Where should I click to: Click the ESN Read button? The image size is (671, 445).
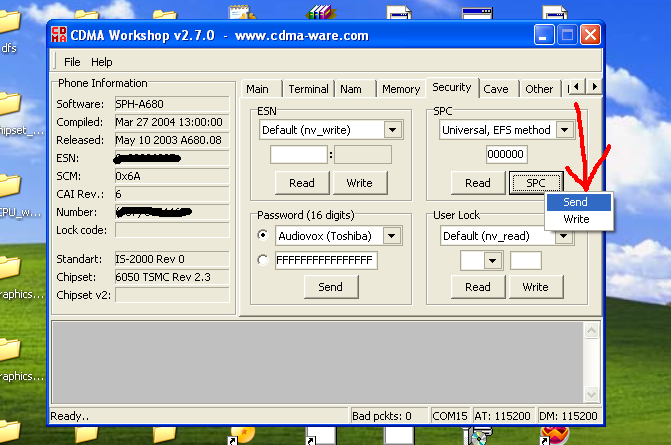tap(302, 183)
